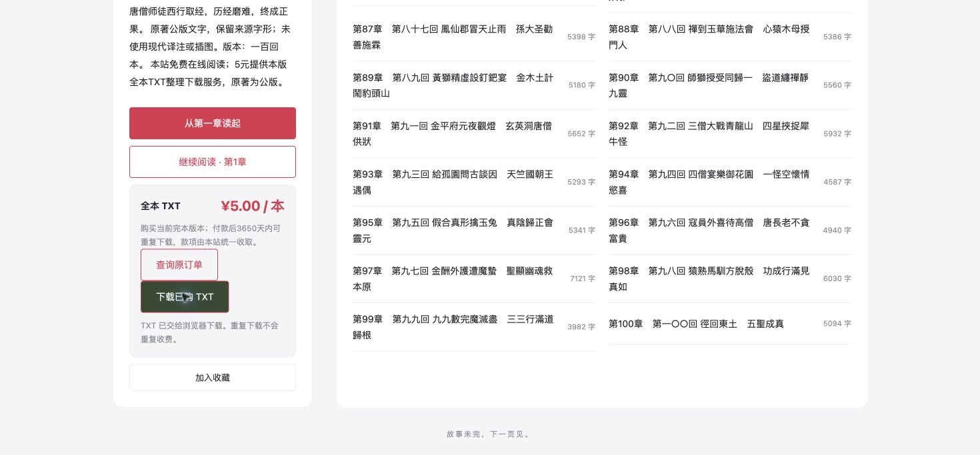Open chapter 第94章 四僧宴樂御花園
Image resolution: width=980 pixels, height=455 pixels.
(x=730, y=182)
